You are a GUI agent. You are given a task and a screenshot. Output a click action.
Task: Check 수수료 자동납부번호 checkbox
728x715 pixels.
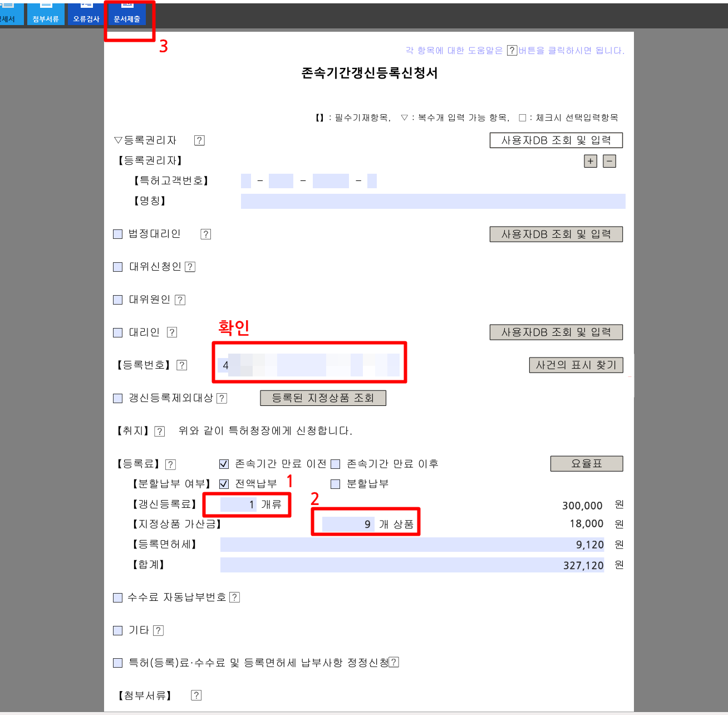tap(118, 598)
